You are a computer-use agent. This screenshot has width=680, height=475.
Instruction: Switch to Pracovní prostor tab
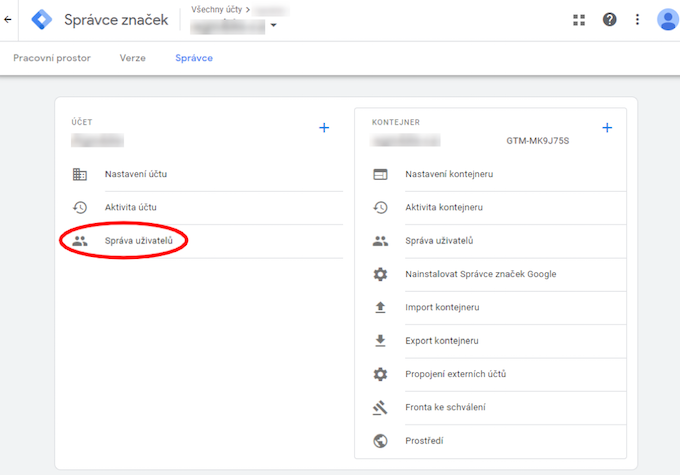[52, 58]
